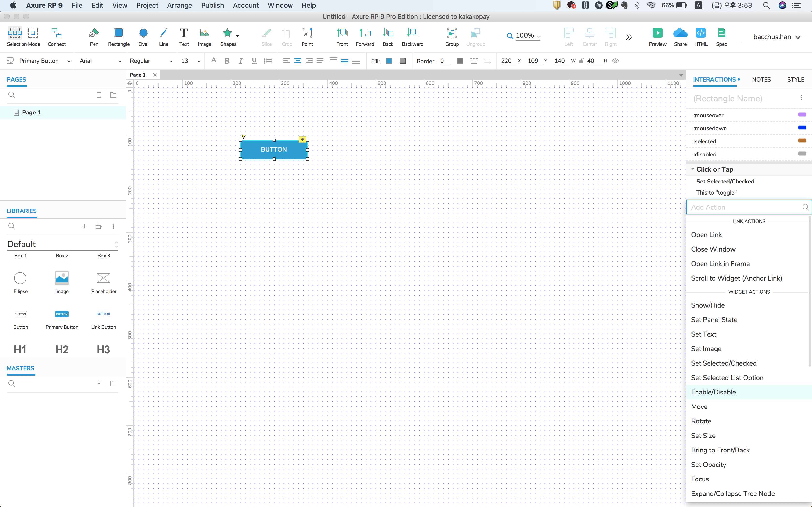Toggle the aspect ratio lock
812x507 pixels.
point(581,61)
